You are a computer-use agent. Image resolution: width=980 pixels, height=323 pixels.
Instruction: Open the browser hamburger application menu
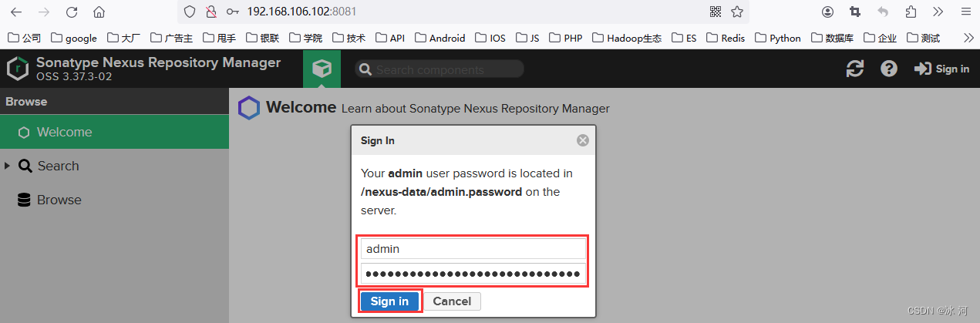click(x=965, y=12)
